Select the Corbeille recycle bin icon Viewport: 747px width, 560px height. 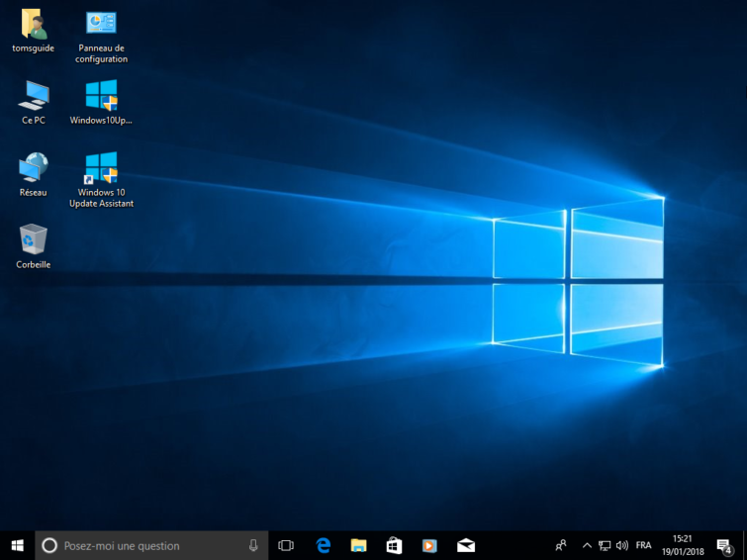pyautogui.click(x=34, y=246)
